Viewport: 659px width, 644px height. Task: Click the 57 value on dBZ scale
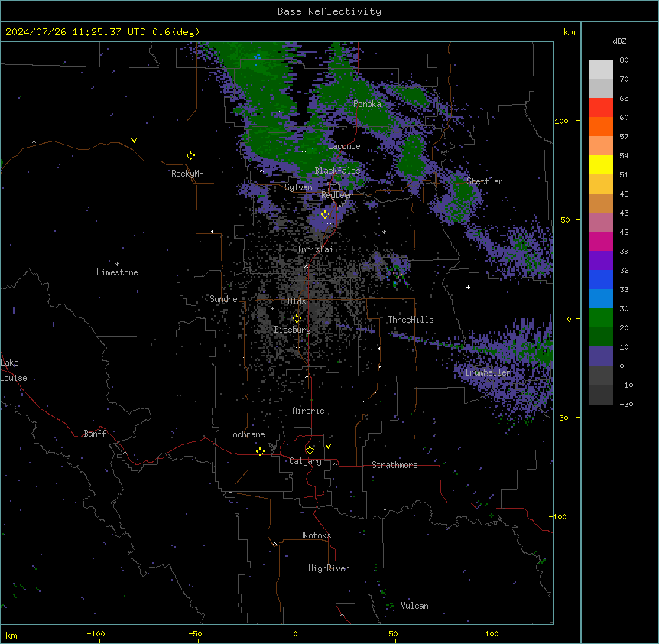[x=624, y=137]
